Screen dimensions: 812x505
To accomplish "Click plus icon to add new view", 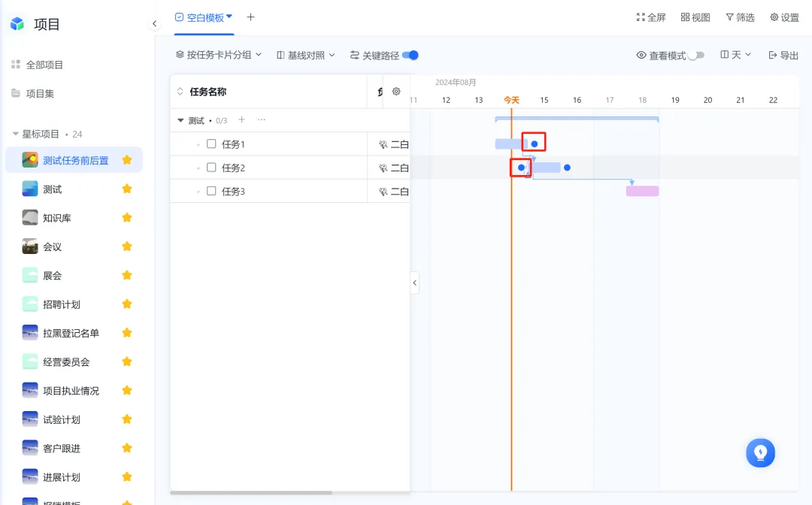I will tap(250, 17).
